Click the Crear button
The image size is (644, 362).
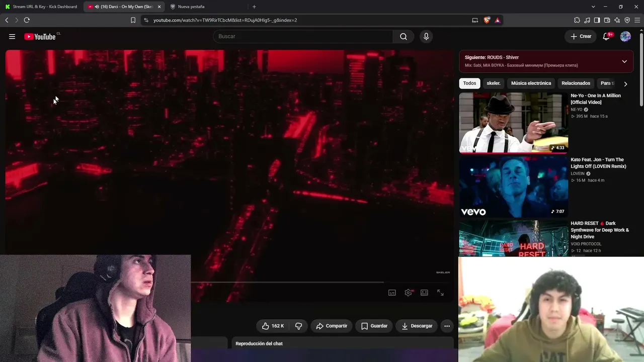coord(581,36)
